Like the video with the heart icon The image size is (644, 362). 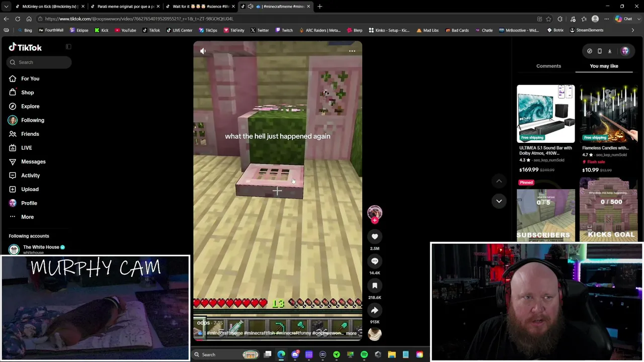point(375,236)
